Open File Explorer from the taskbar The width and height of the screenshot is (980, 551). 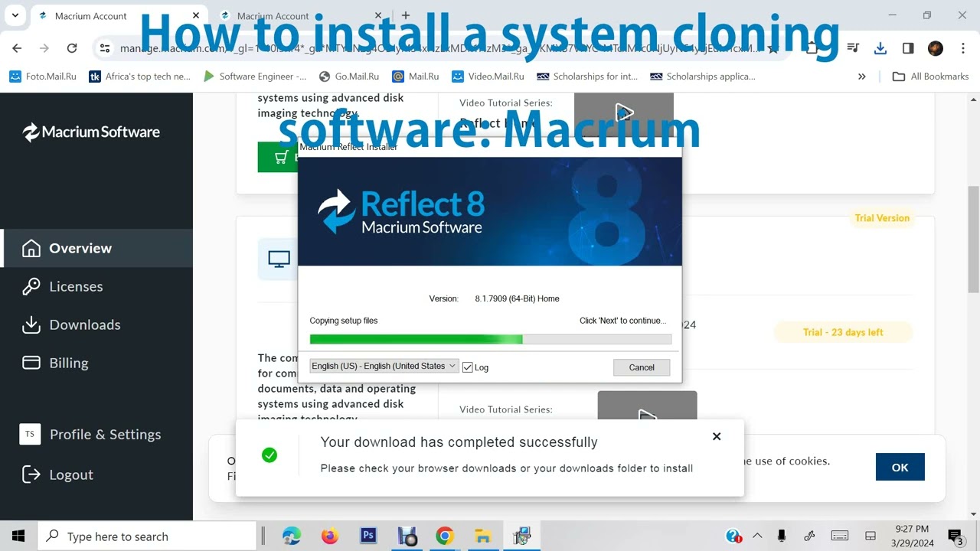483,536
